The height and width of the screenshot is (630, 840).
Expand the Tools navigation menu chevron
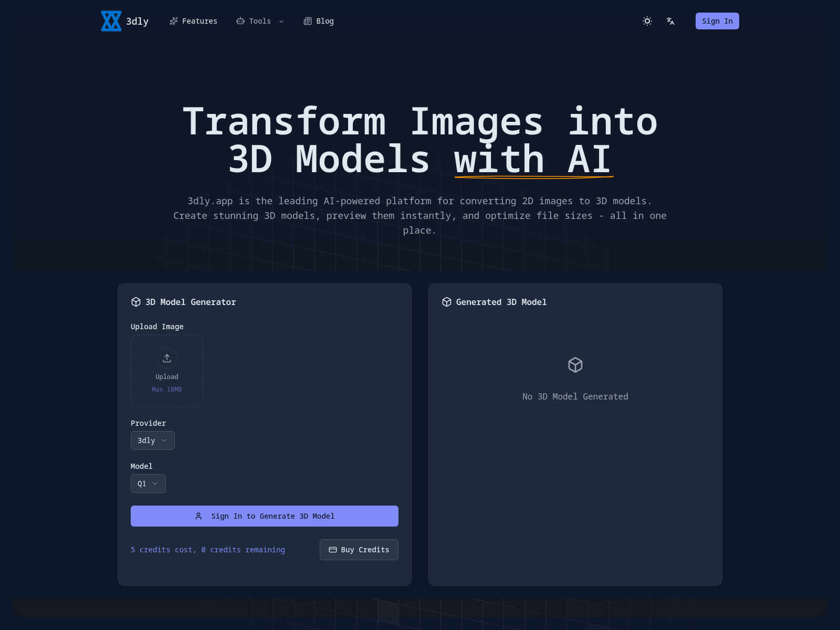(281, 22)
